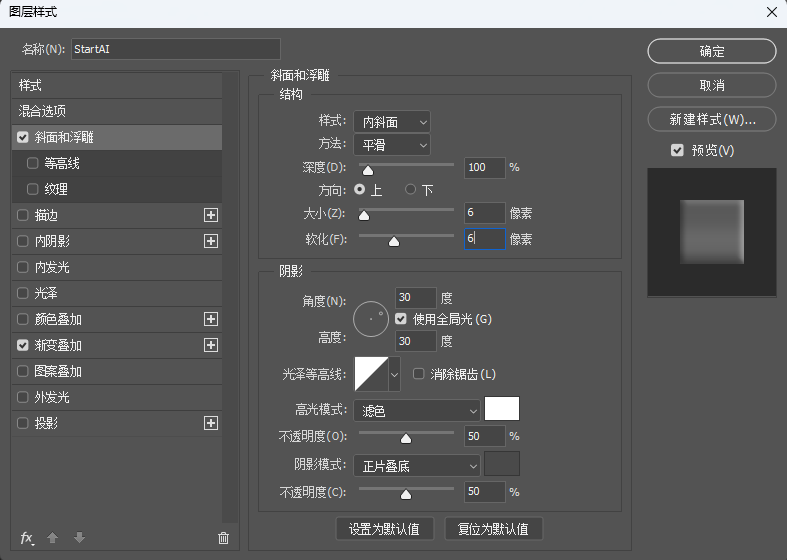Open the dark 阴影模式 color swatch
The width and height of the screenshot is (787, 560).
click(502, 464)
